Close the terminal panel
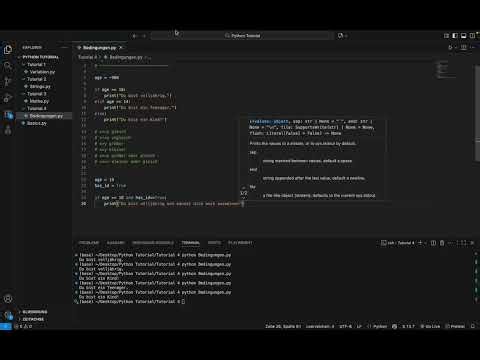The height and width of the screenshot is (360, 480). 472,243
